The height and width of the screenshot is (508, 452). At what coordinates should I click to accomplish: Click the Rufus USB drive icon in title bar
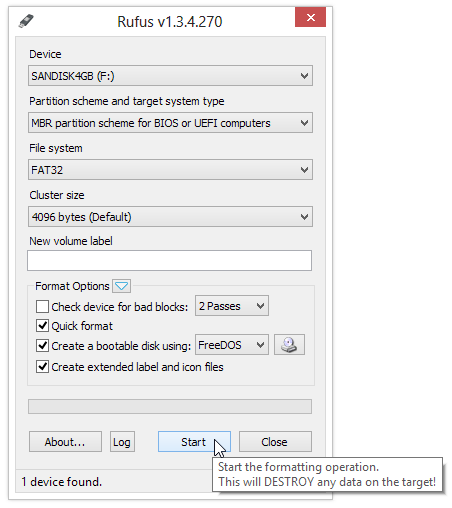point(26,21)
